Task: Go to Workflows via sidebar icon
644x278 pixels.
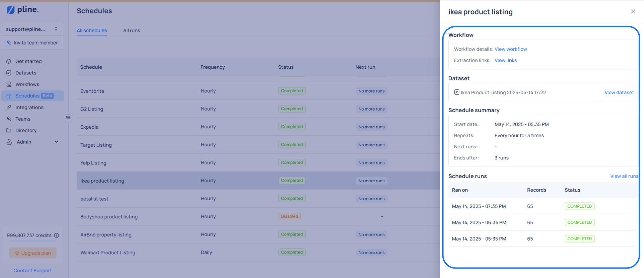Action: [x=9, y=84]
